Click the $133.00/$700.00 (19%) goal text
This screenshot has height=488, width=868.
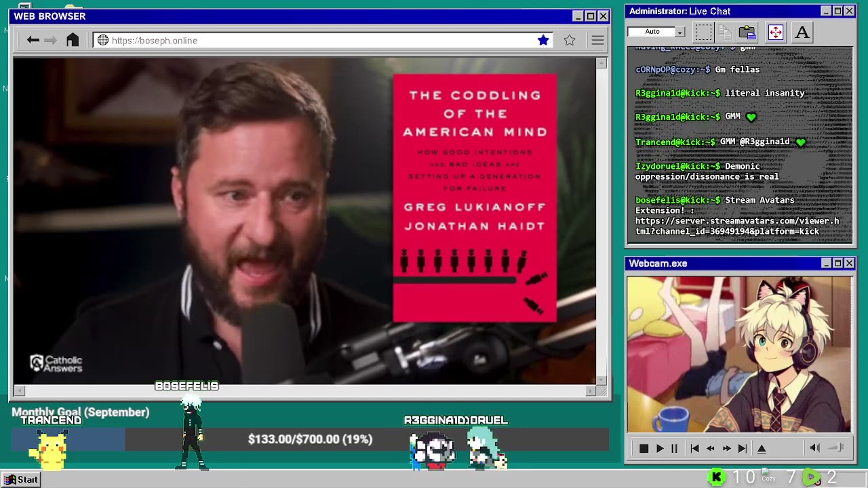click(x=311, y=439)
